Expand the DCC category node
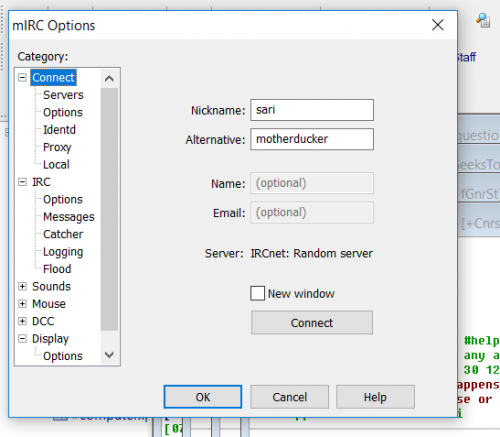Screen dimensions: 500x437 pyautogui.click(x=22, y=321)
